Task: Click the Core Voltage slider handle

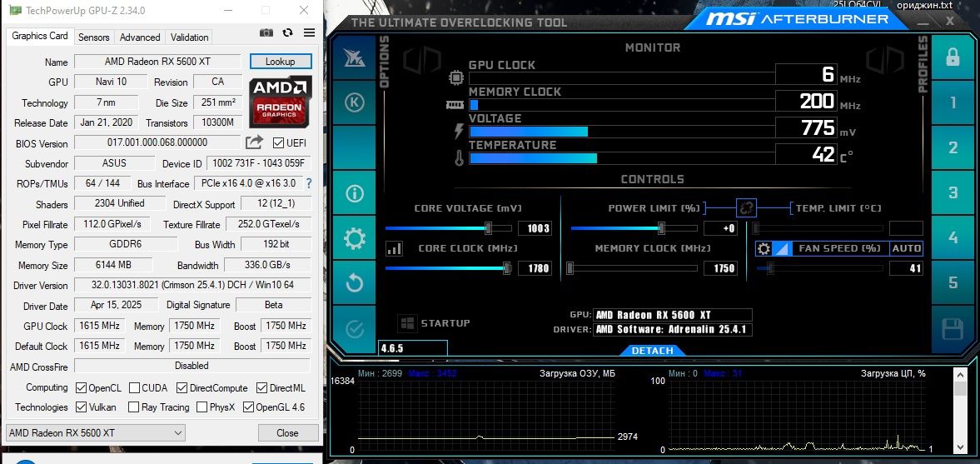Action: [x=488, y=227]
